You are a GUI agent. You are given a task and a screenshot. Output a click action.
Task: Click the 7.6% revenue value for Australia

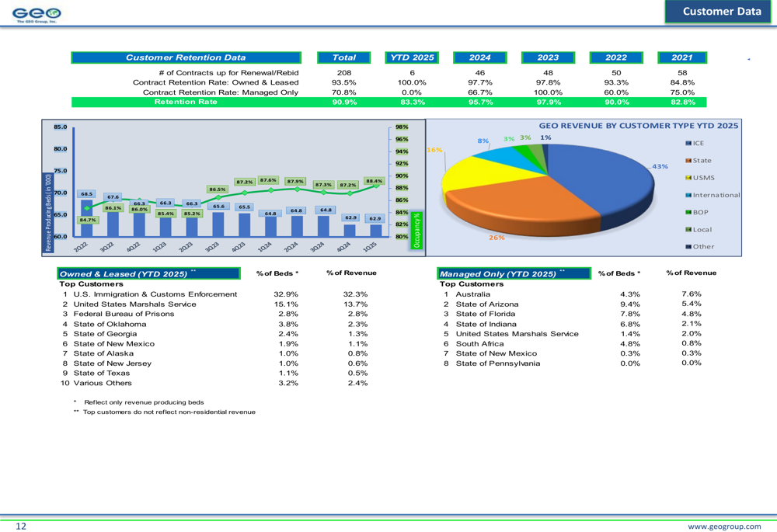tap(692, 294)
